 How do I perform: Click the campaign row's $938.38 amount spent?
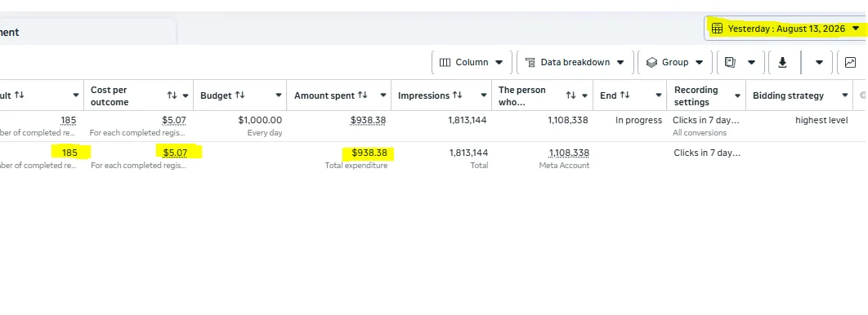click(368, 120)
